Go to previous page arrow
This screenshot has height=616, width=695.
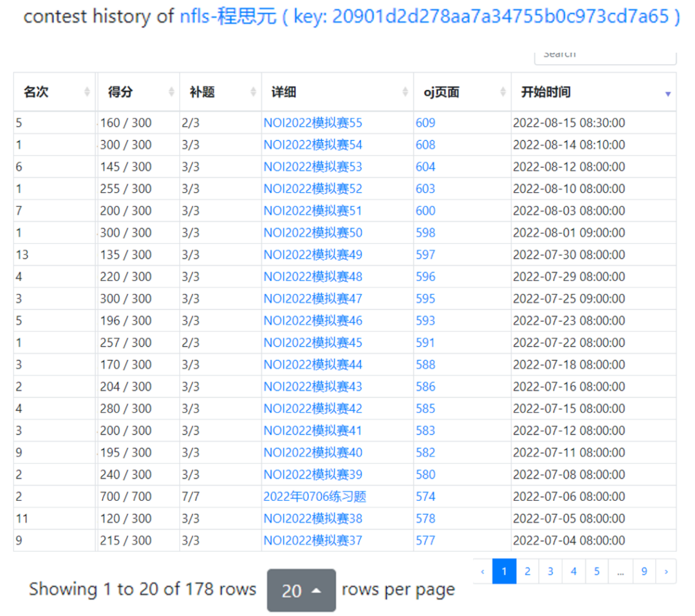483,571
